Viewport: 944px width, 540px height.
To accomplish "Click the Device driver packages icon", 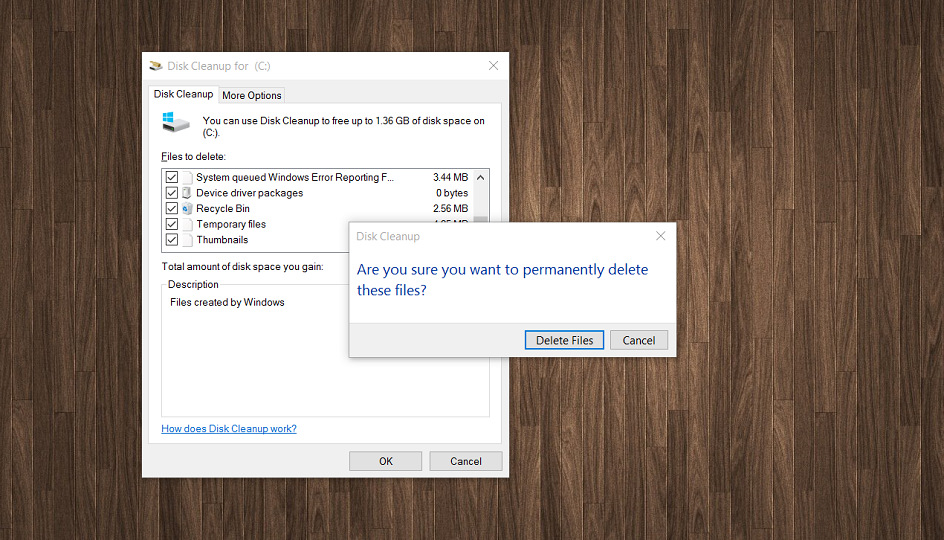I will pyautogui.click(x=187, y=193).
